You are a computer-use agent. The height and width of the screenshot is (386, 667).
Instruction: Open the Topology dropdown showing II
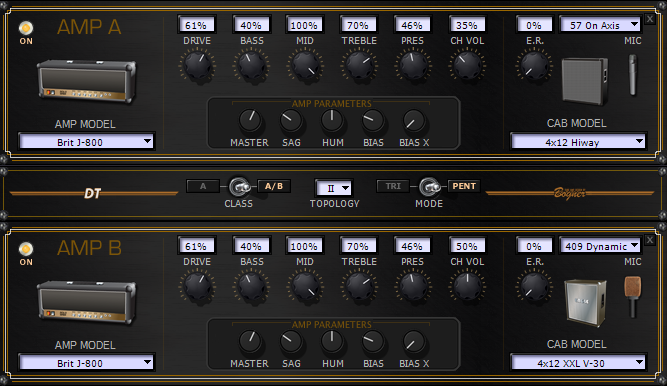tap(334, 188)
